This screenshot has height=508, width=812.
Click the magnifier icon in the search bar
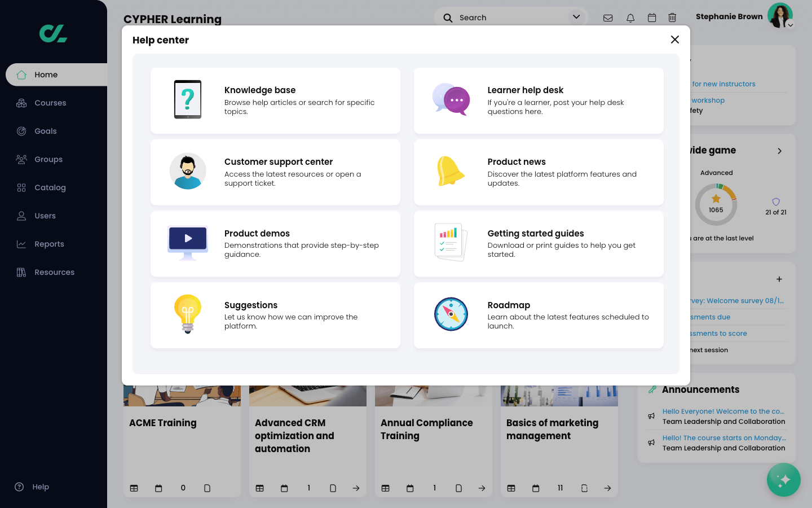(x=448, y=17)
